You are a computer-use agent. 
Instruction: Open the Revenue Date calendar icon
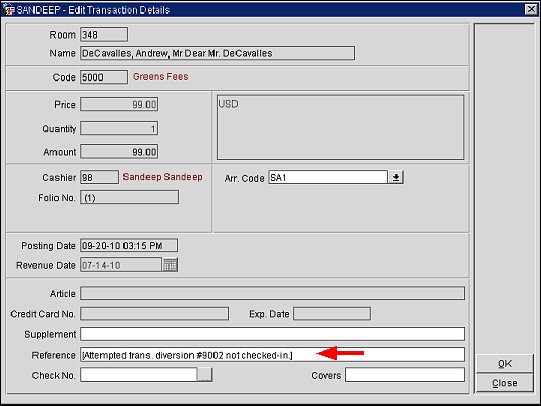point(170,265)
